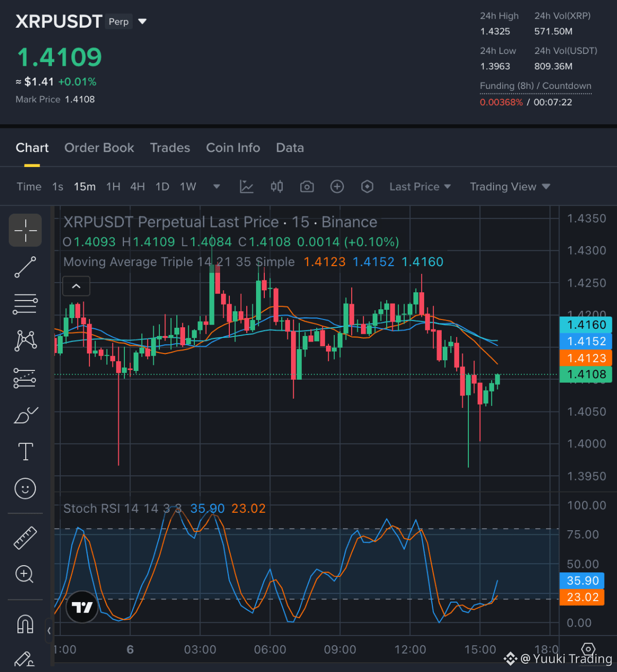Open the Trading View dropdown
This screenshot has width=617, height=672.
pos(510,186)
